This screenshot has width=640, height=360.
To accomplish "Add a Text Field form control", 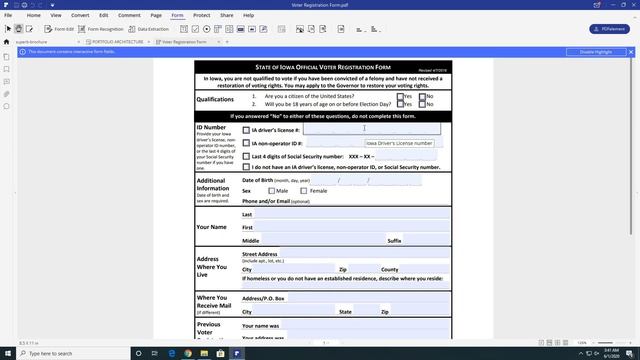I will [184, 29].
